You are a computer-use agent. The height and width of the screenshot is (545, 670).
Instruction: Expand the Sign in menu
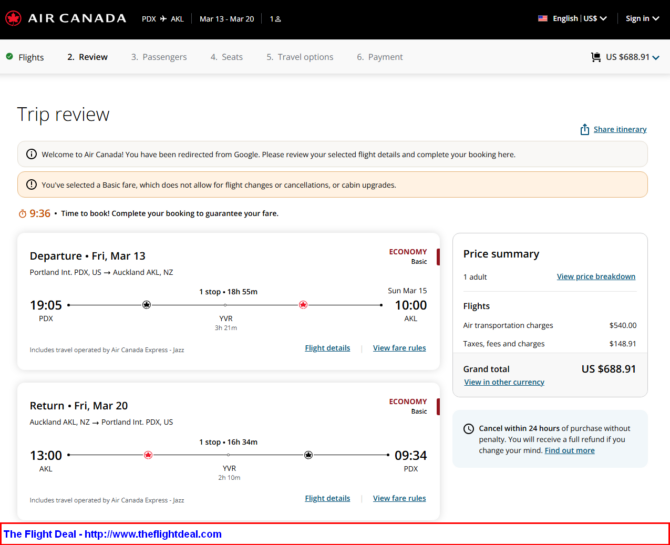pyautogui.click(x=642, y=18)
